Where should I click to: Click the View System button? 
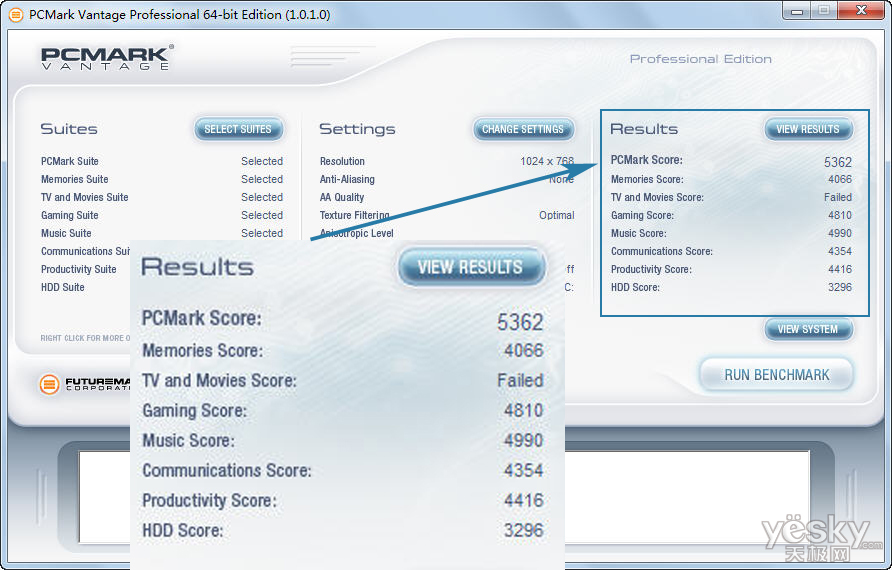point(808,329)
